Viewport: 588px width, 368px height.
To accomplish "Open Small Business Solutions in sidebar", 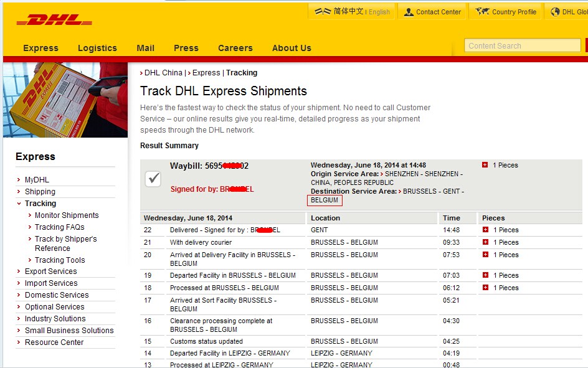I will pyautogui.click(x=69, y=331).
